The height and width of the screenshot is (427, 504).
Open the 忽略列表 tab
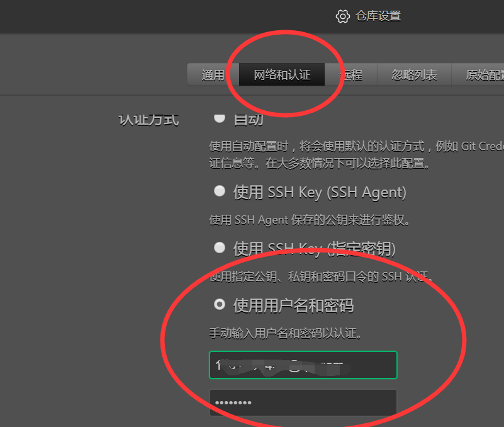[414, 75]
